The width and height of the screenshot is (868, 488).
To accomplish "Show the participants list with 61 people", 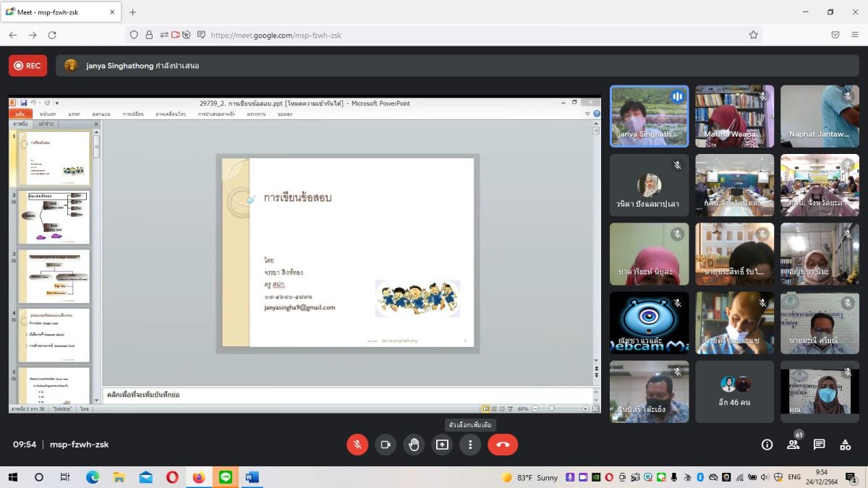I will pos(793,445).
